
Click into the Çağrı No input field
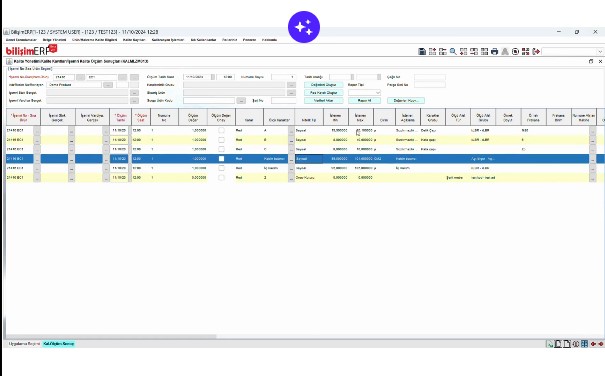point(430,77)
